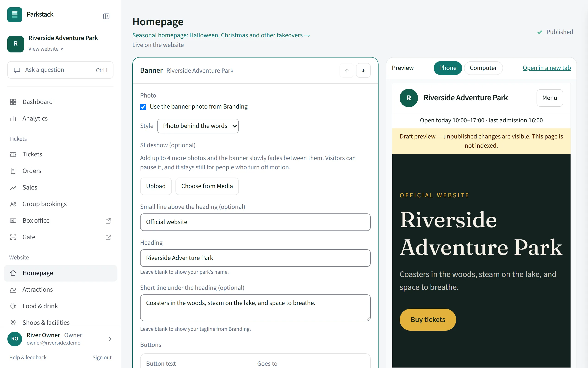Image resolution: width=588 pixels, height=368 pixels.
Task: Select the Food & drink cup icon
Action: tap(13, 306)
